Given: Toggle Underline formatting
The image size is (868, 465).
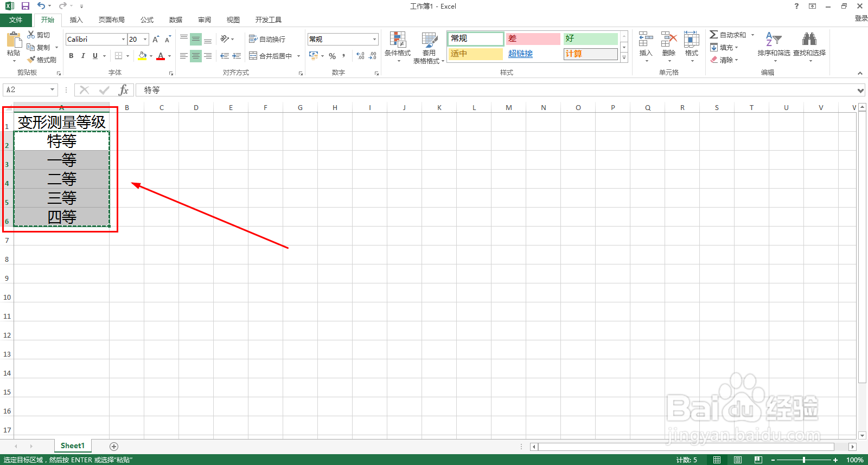Looking at the screenshot, I should tap(95, 56).
